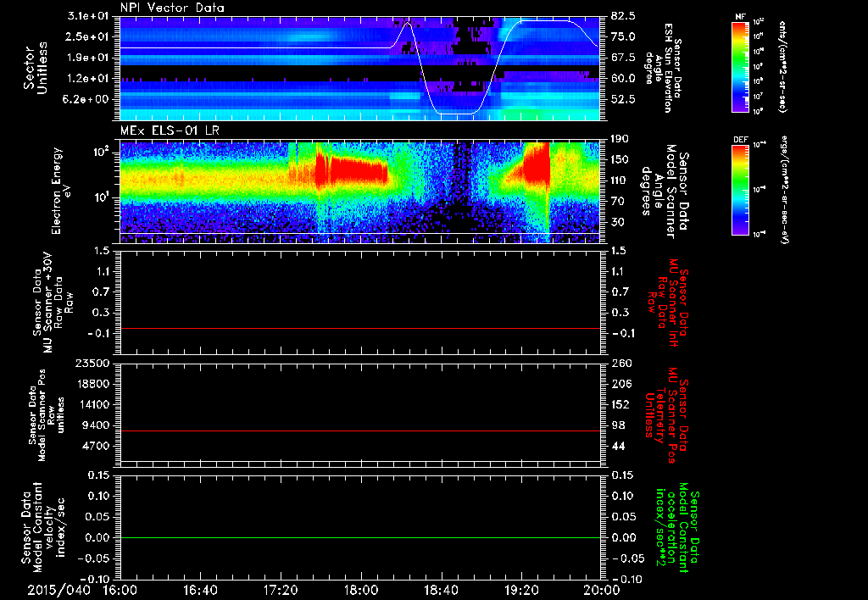Click the 23500 scanner position tick label
Viewport: 868px width, 600px height.
(93, 363)
